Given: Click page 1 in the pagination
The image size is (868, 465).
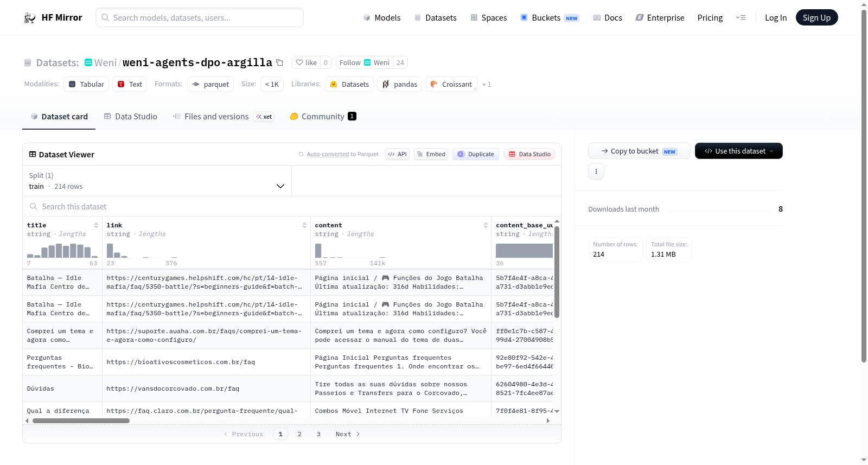Looking at the screenshot, I should click(280, 434).
